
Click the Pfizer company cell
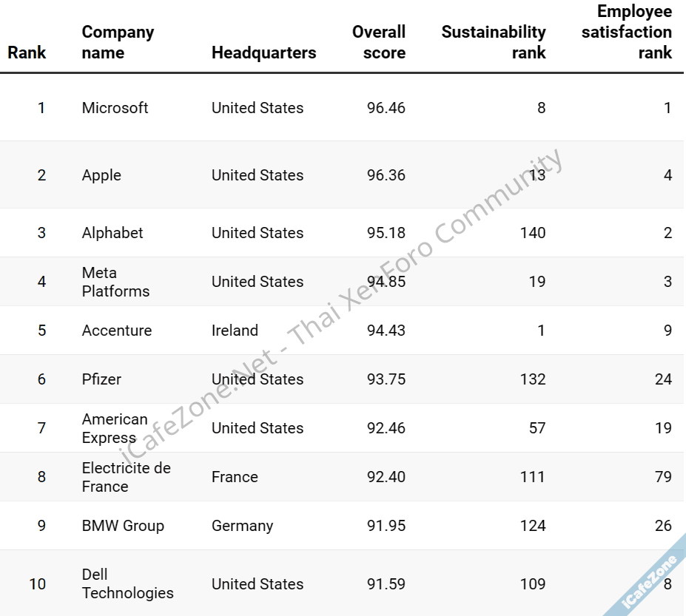pyautogui.click(x=101, y=379)
